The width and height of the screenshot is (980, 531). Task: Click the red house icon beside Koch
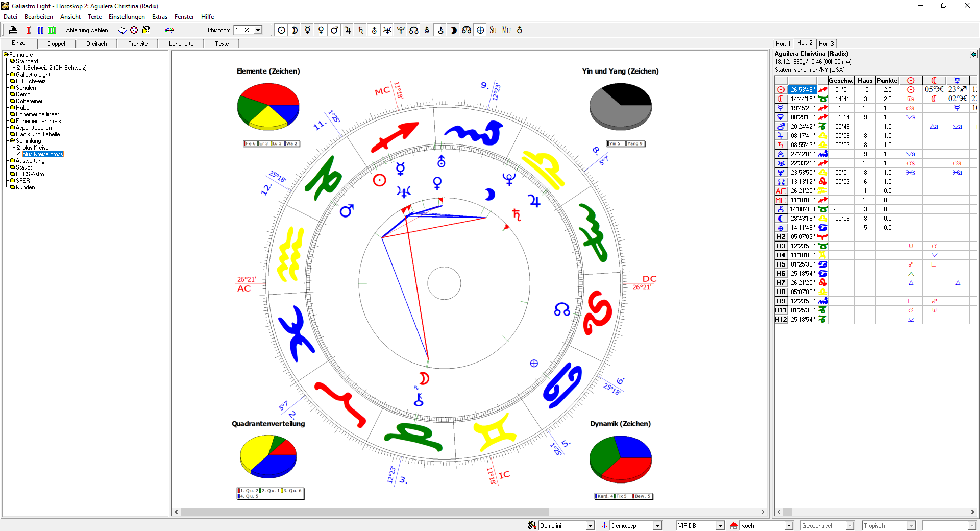[733, 525]
